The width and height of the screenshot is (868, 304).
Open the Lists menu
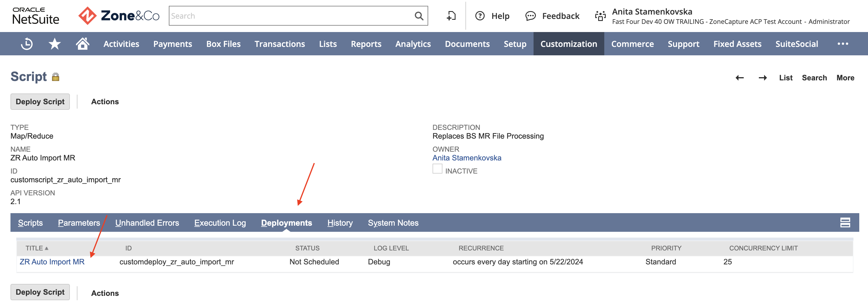tap(328, 44)
